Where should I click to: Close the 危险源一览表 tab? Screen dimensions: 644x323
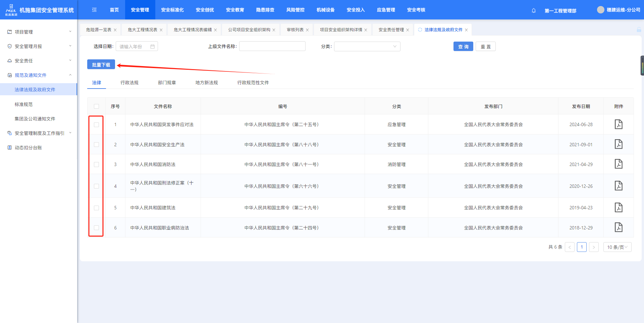click(x=115, y=30)
